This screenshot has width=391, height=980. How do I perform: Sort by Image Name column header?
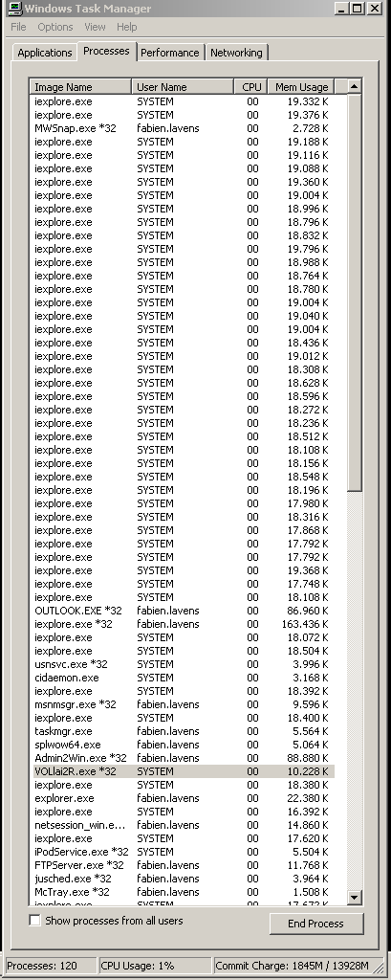point(80,87)
